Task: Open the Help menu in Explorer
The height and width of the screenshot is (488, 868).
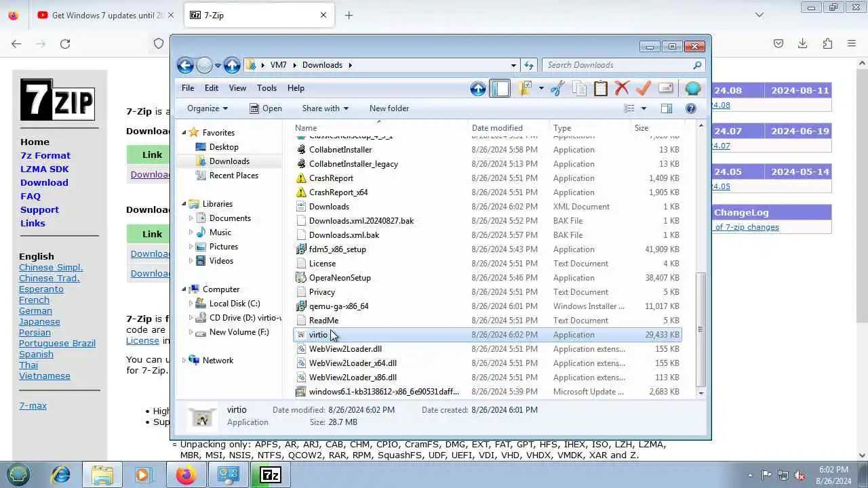Action: [x=296, y=88]
